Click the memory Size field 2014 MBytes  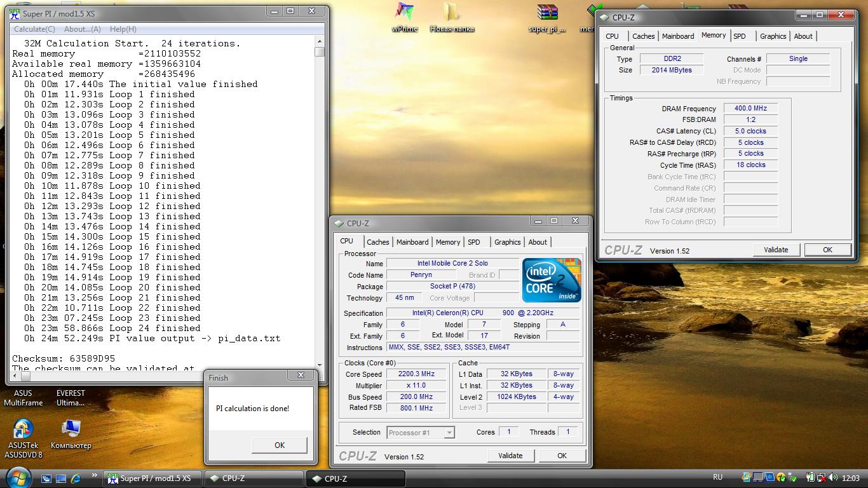coord(671,70)
